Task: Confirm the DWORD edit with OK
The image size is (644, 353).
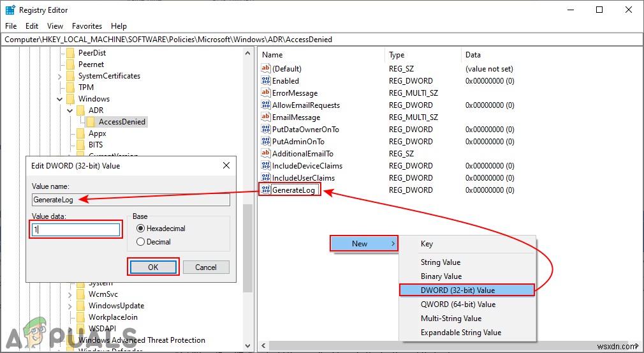Action: click(153, 267)
